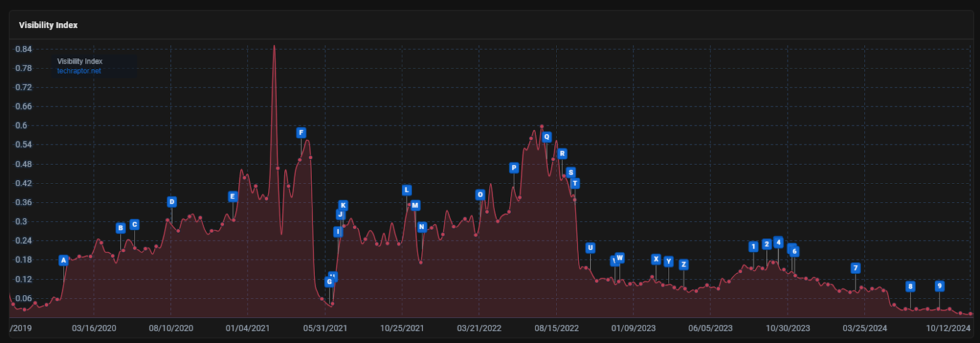Click the marker labeled L
This screenshot has width=980, height=343.
click(x=406, y=190)
